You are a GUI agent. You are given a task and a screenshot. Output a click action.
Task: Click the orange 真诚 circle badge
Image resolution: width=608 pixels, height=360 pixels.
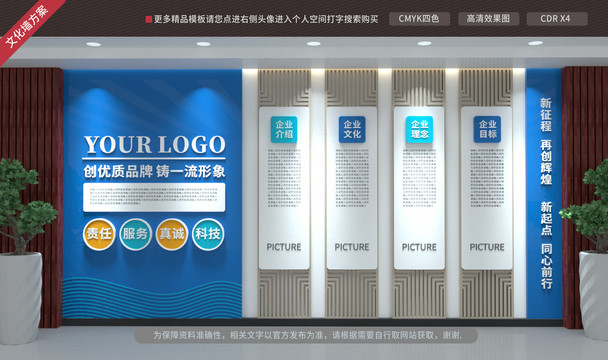coord(172,234)
